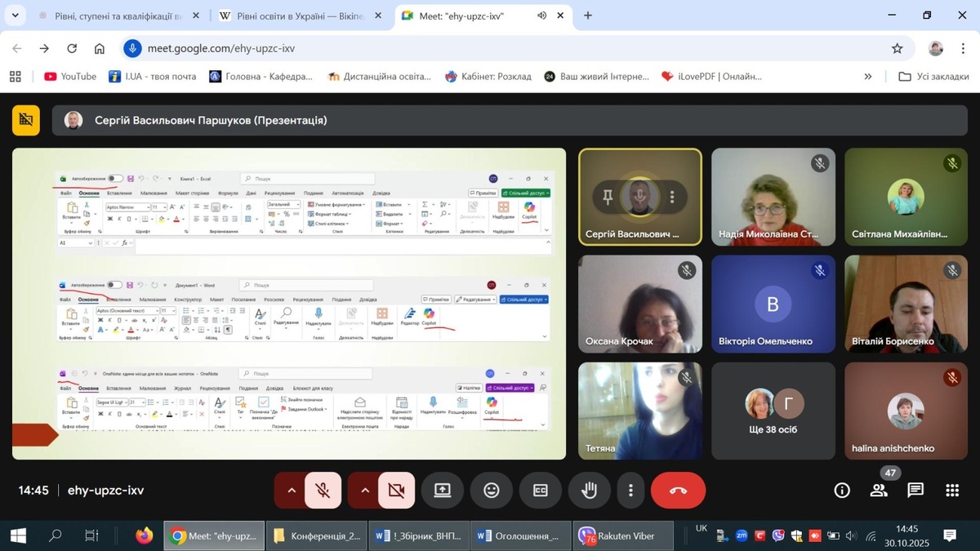
Task: Open the emoji reactions picker
Action: tap(491, 491)
